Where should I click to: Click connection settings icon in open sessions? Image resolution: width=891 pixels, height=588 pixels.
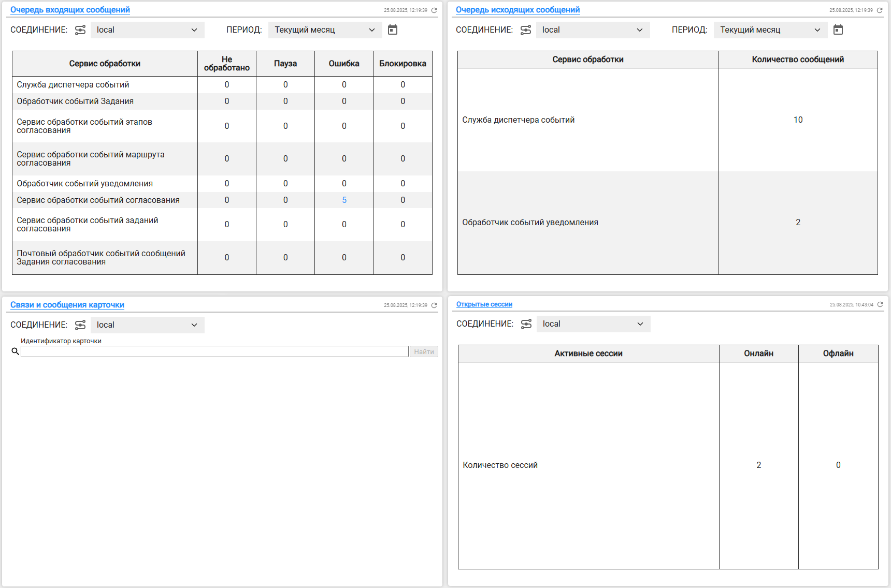[x=526, y=324]
